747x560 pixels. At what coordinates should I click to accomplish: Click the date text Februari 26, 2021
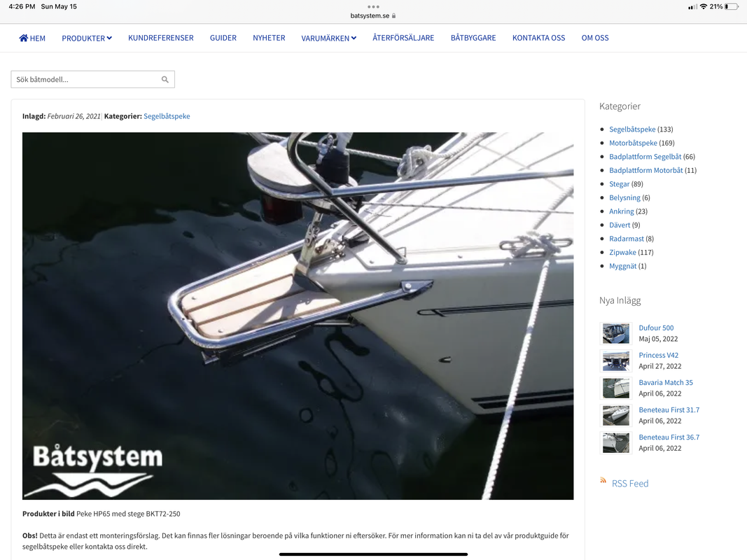74,116
